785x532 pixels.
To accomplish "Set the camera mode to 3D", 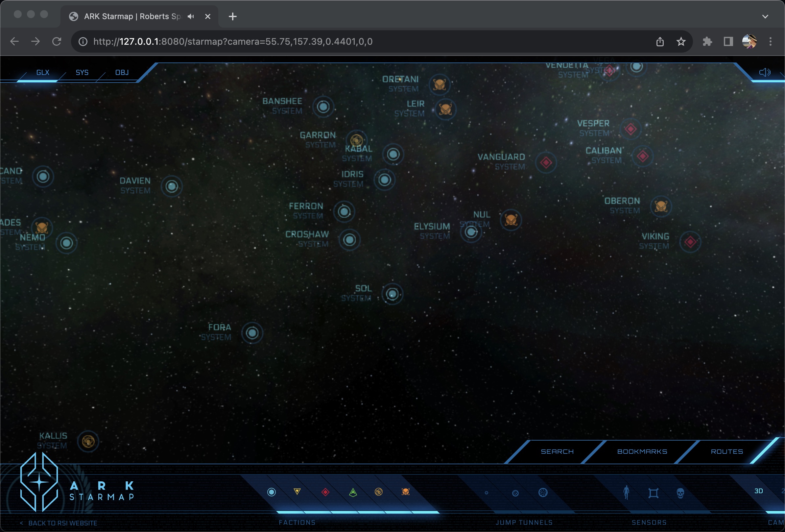I will coord(758,491).
